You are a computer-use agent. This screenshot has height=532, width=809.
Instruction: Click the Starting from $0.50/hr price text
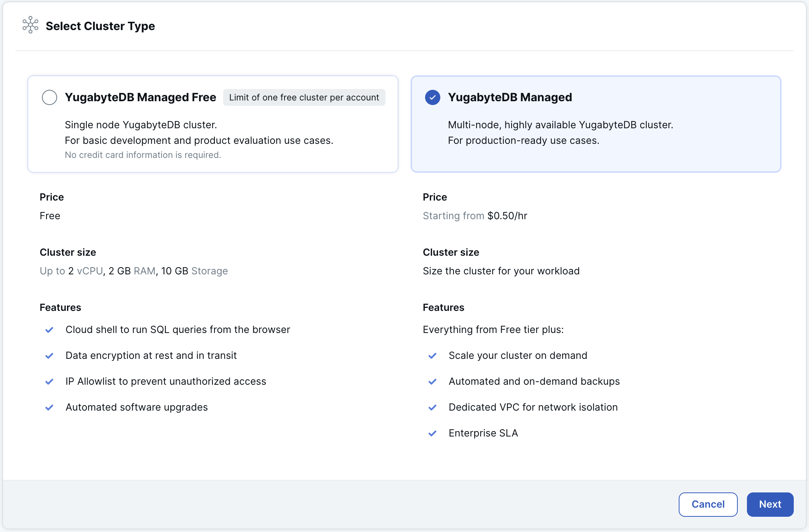[x=475, y=215]
